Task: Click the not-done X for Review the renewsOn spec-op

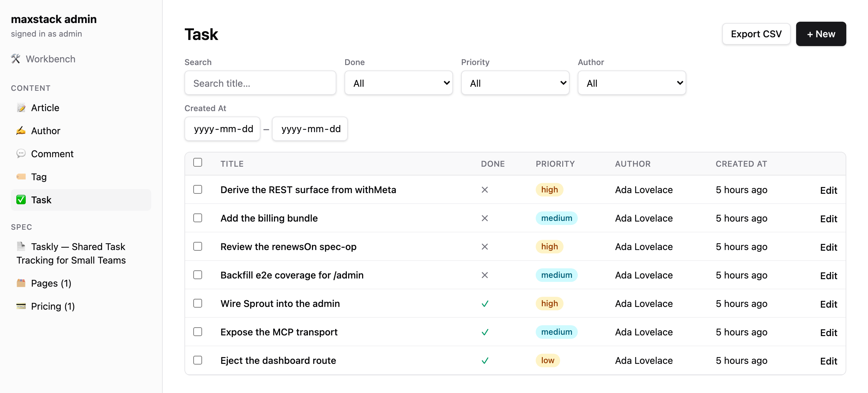Action: pos(485,247)
